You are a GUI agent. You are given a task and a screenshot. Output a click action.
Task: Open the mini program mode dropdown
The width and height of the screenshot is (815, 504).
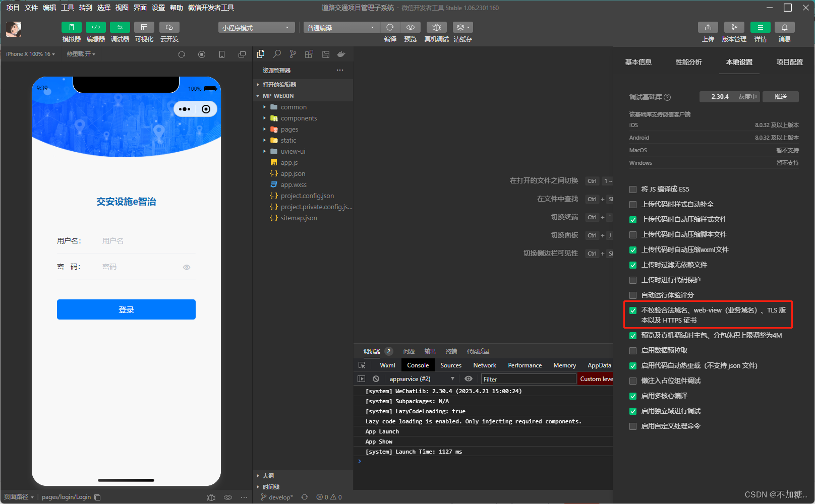tap(256, 28)
